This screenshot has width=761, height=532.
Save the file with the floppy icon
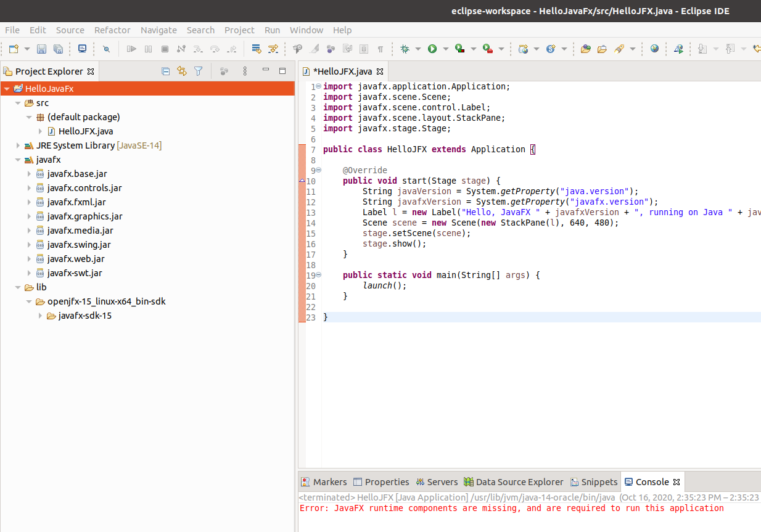point(42,49)
